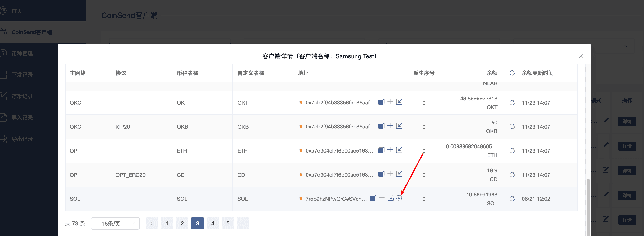Click the star beside OPT_ERC20 CD address
644x236 pixels.
pos(301,174)
